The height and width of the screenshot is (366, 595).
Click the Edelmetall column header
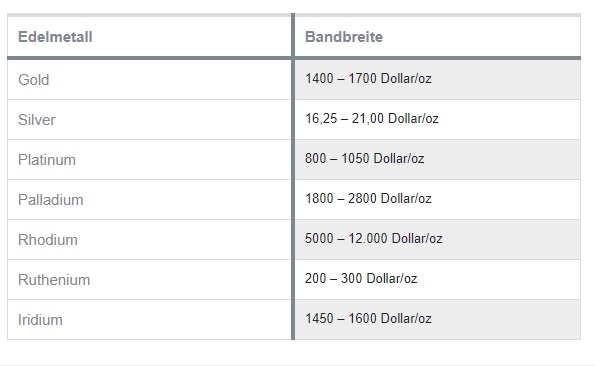[x=55, y=37]
